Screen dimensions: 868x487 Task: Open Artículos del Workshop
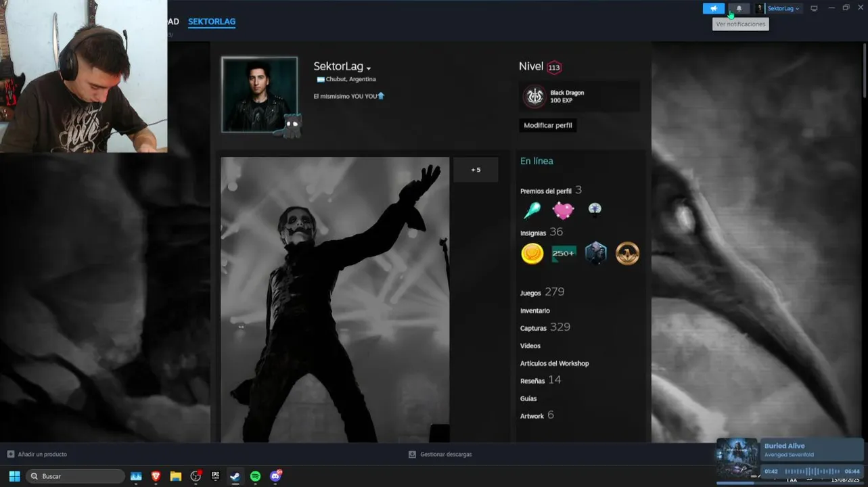tap(554, 363)
